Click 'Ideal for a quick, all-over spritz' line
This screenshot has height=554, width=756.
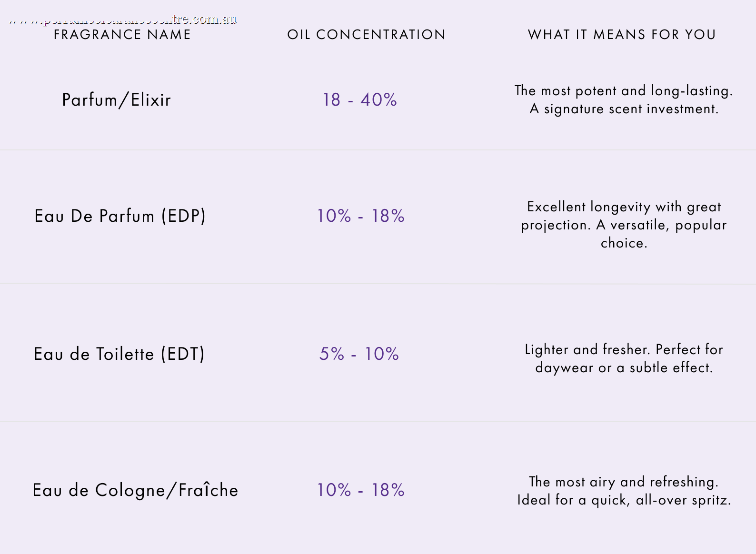[x=624, y=500]
